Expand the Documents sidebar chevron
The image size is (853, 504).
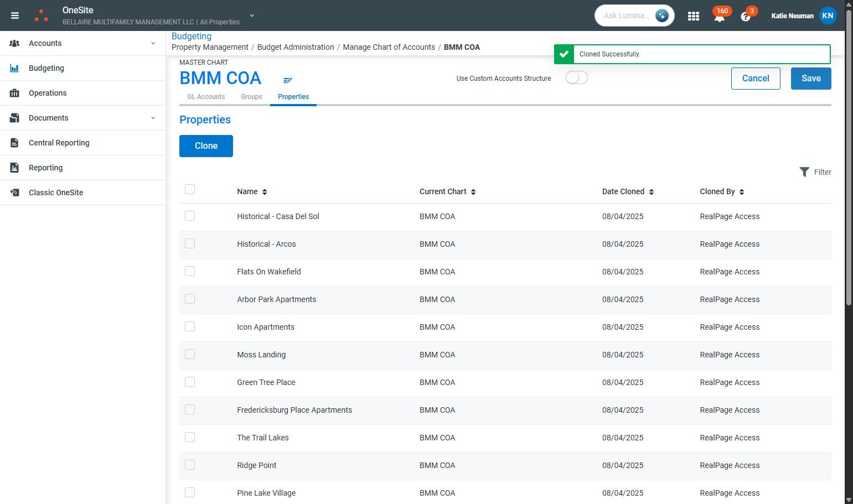[153, 118]
